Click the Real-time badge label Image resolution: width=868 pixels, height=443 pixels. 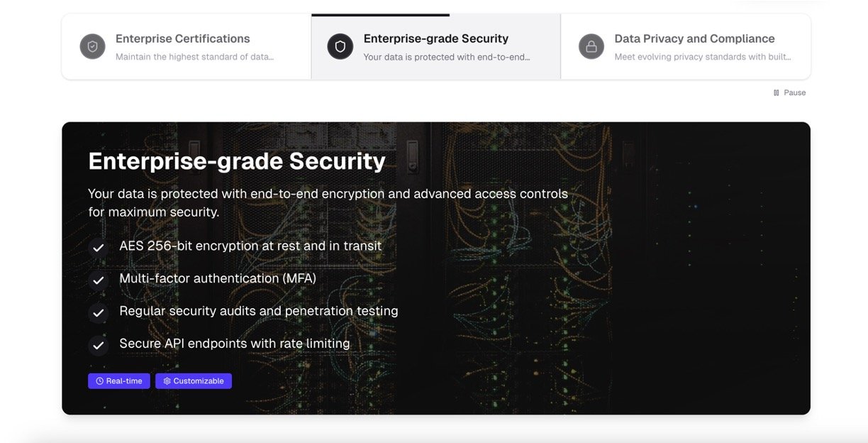tap(124, 381)
